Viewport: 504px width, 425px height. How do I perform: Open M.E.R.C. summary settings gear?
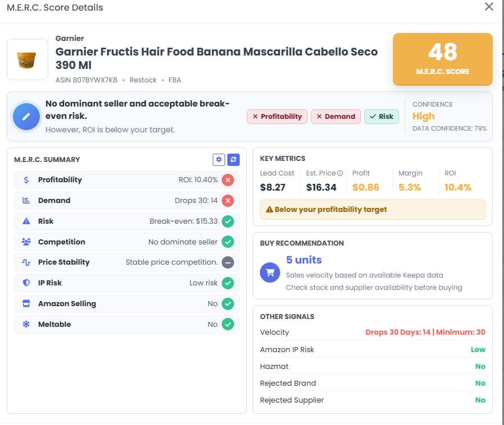(x=218, y=160)
